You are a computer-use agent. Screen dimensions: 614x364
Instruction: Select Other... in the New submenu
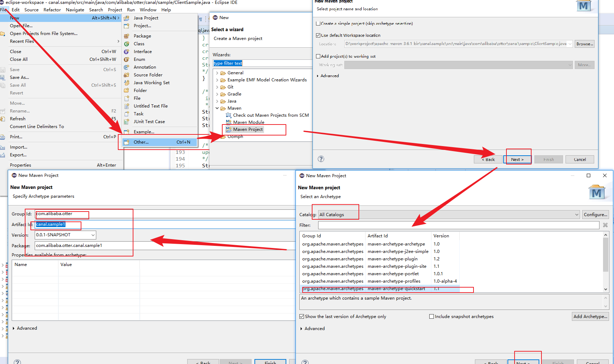160,142
